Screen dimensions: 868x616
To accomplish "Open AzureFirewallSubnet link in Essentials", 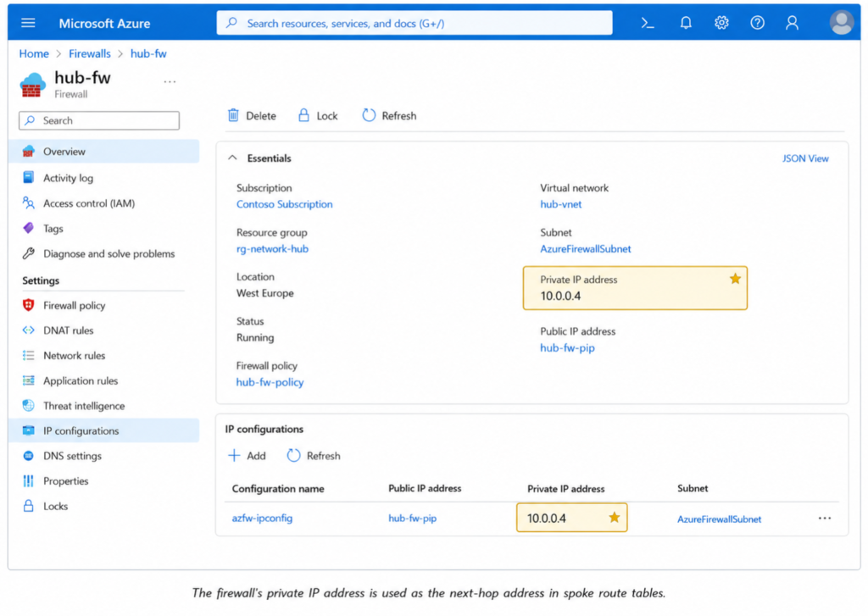I will 586,249.
